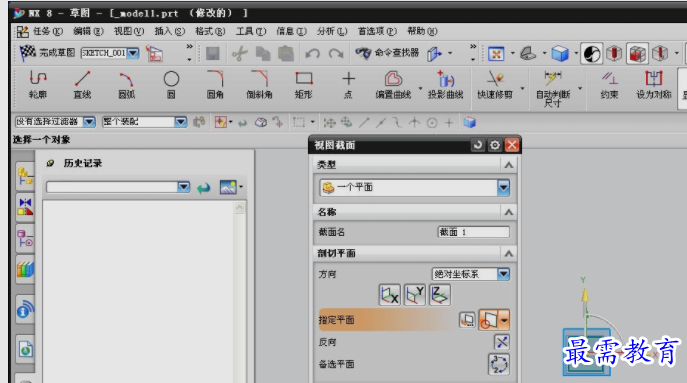Set plane normal to Y axis

(x=414, y=295)
